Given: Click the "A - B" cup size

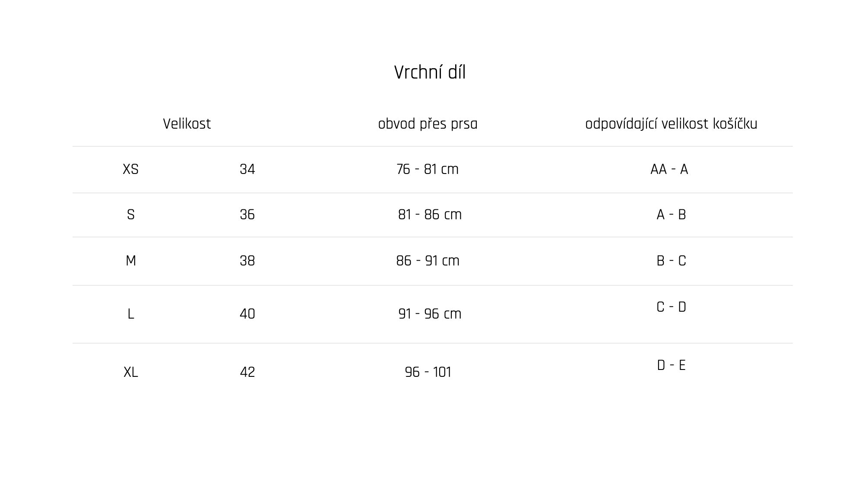Looking at the screenshot, I should tap(671, 215).
